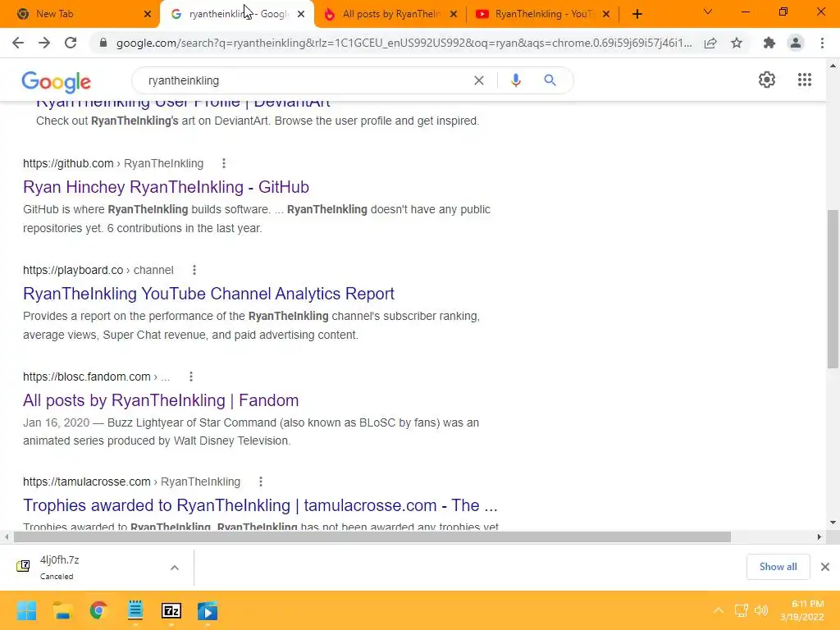Share this page from address bar

click(710, 43)
